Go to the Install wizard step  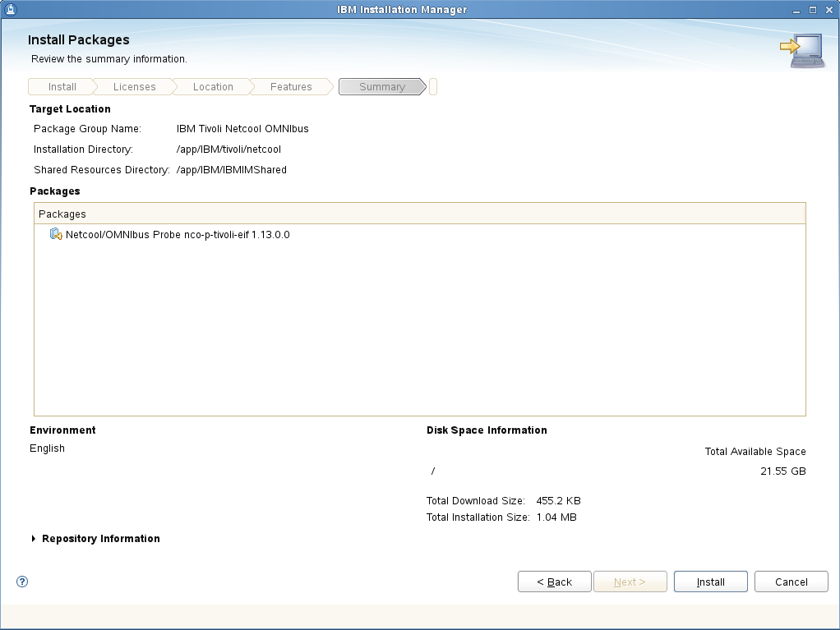tap(62, 87)
